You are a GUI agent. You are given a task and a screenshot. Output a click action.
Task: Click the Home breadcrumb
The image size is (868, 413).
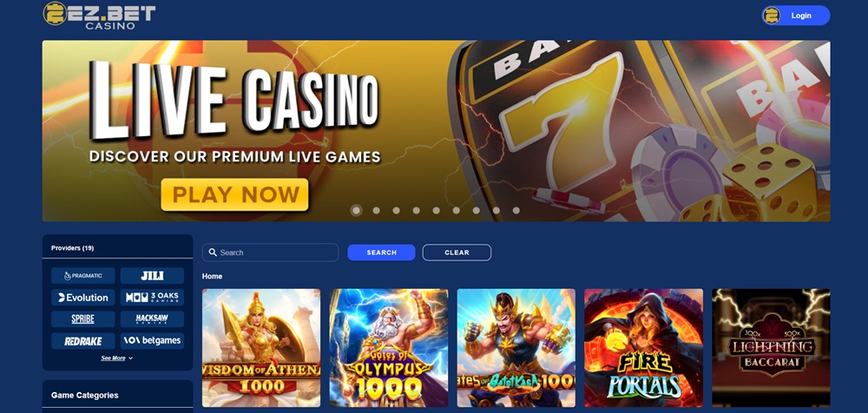[x=212, y=276]
